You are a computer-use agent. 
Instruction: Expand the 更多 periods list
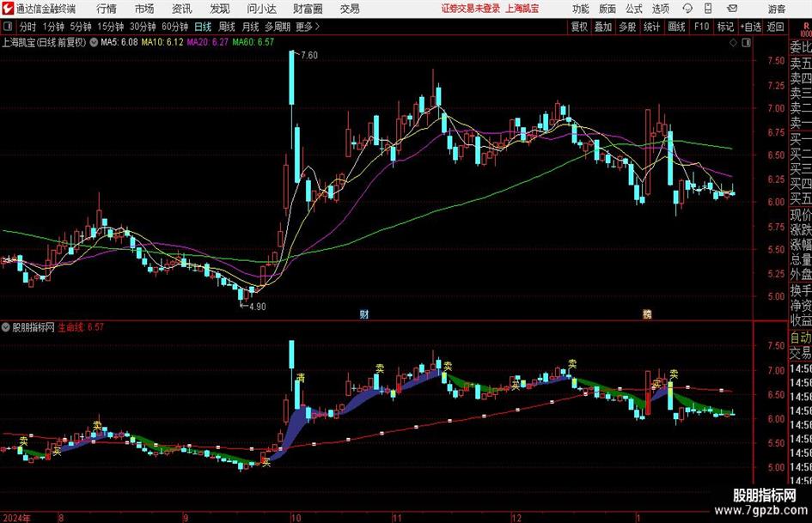tap(308, 27)
